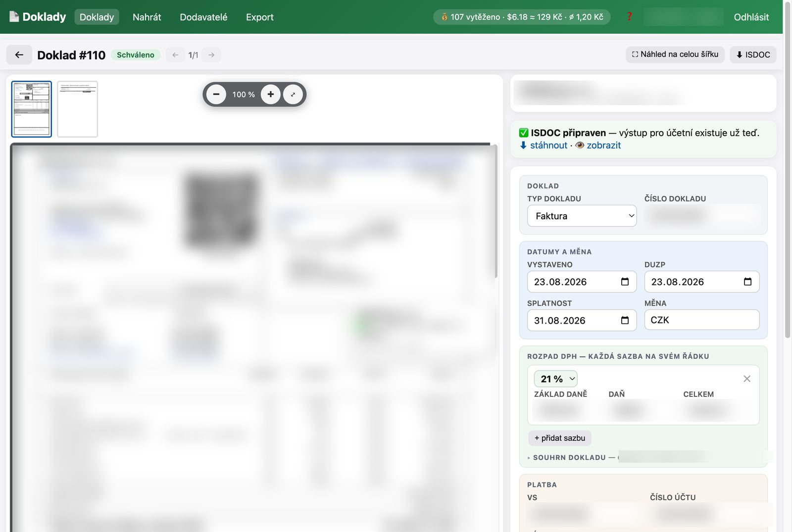Go to next document arrow
The width and height of the screenshot is (792, 532).
tap(211, 55)
